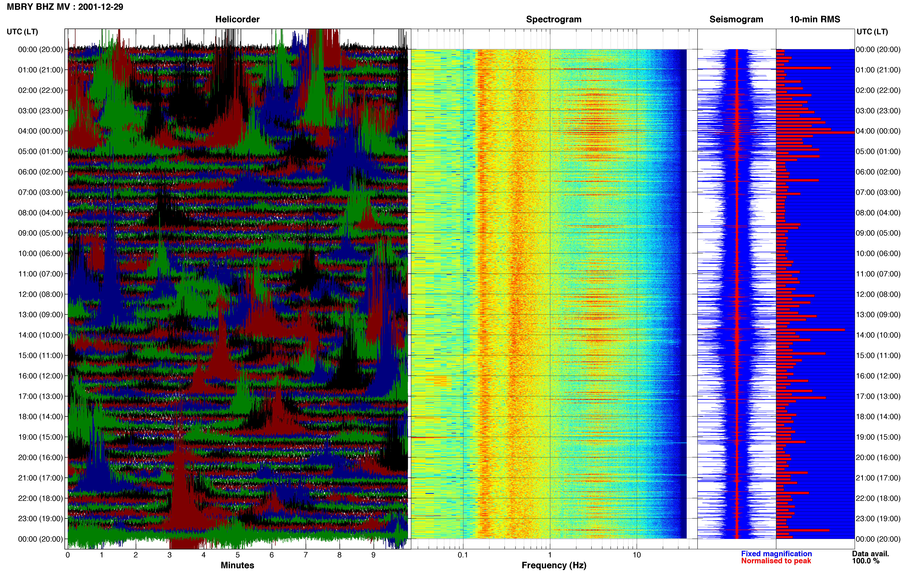Image resolution: width=924 pixels, height=578 pixels.
Task: Click right-side time label '17:00 (13:00)'
Action: click(x=878, y=396)
